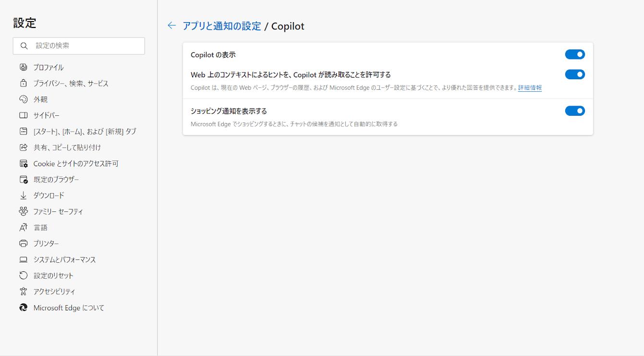Click the search magnifier in 設定の検索
Screen dimensions: 644x356
(x=24, y=46)
